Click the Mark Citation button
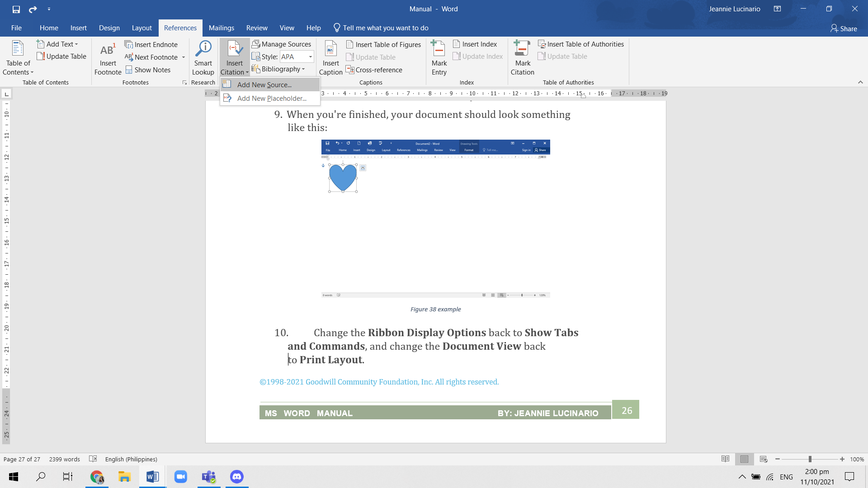The height and width of the screenshot is (488, 868). coord(523,58)
